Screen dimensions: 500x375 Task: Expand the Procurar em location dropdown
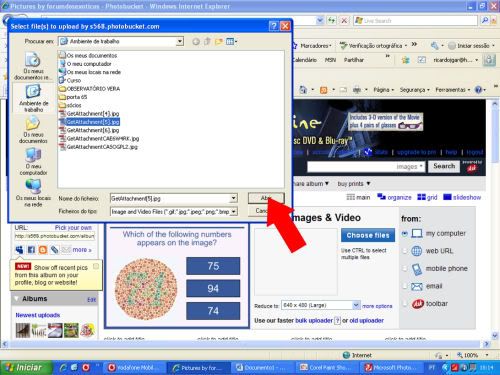(180, 41)
